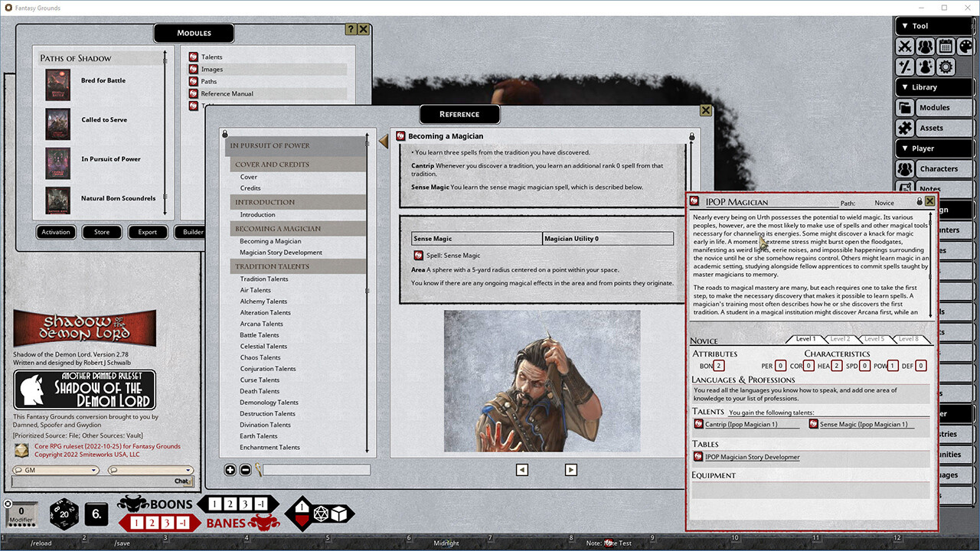Collapse the Player section in the right sidebar
Screen dimensions: 980x551
(x=906, y=148)
